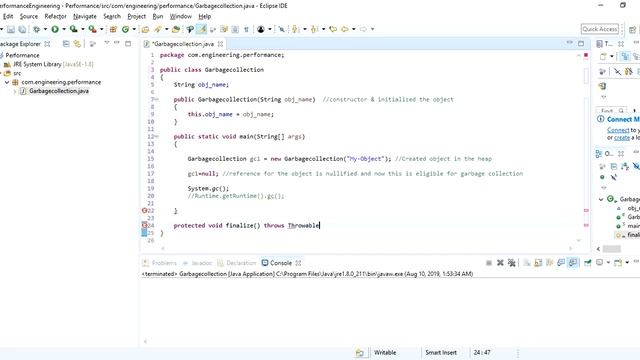
Task: Collapse the constructor fold marker at line 7
Action: (156, 99)
